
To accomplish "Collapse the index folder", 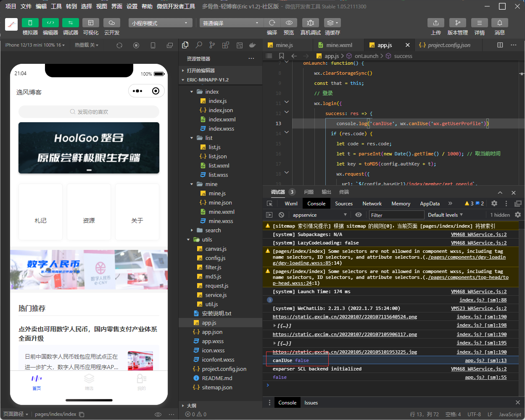I will tap(221, 92).
